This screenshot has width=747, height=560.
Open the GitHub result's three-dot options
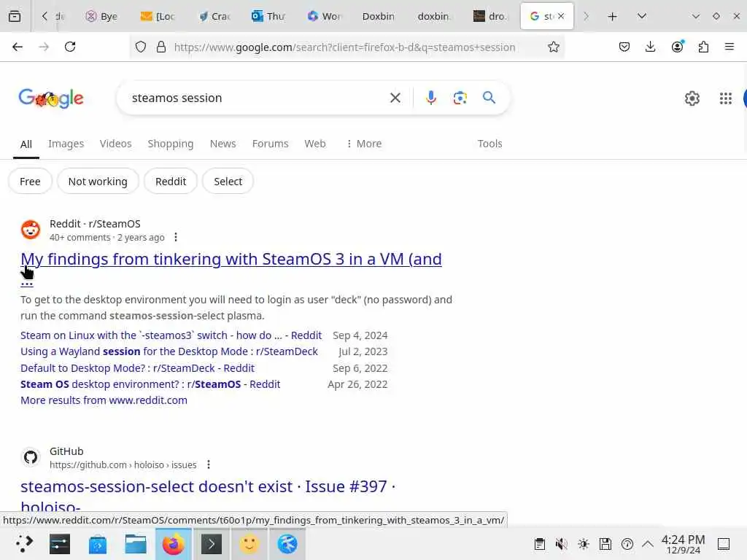208,464
